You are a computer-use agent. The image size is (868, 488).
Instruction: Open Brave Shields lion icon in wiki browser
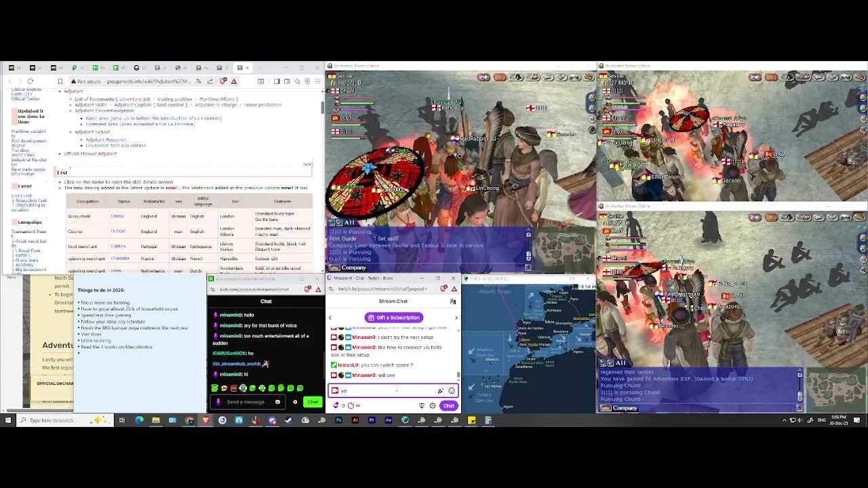(x=222, y=81)
